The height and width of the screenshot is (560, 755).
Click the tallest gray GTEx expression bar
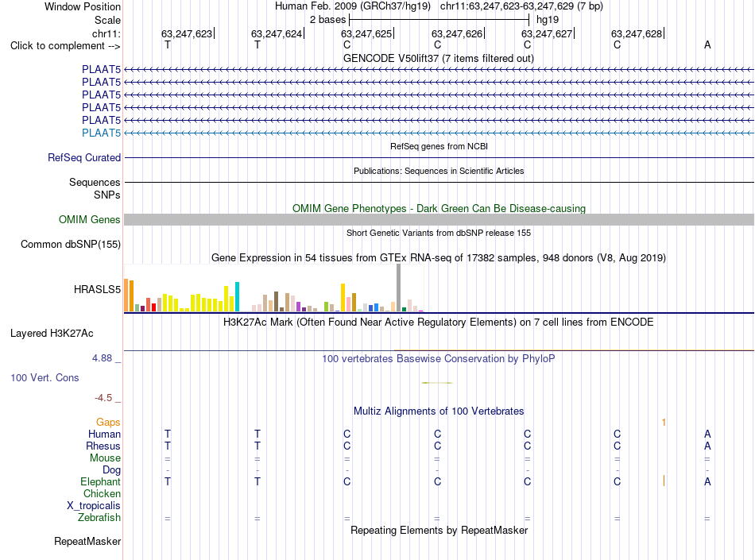point(399,288)
